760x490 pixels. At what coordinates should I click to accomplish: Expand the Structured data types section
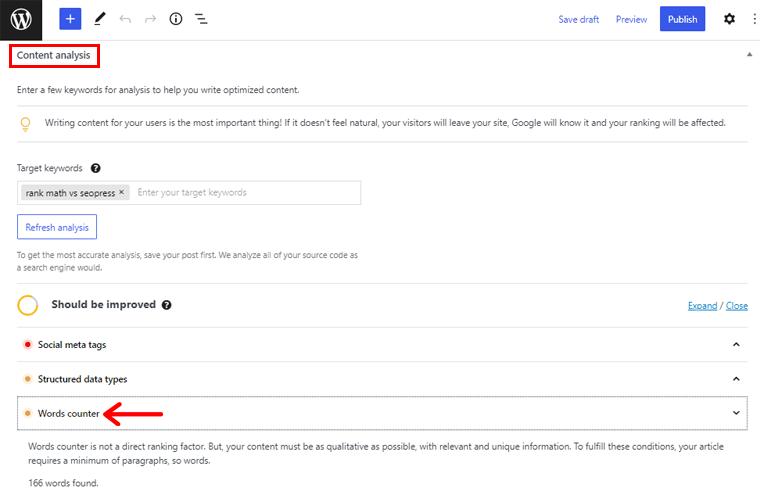click(382, 379)
